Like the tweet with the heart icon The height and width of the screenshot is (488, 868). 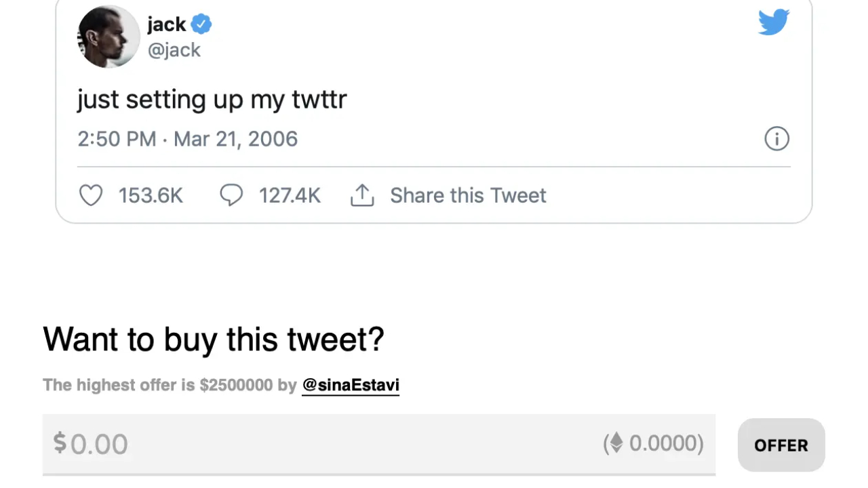tap(91, 195)
